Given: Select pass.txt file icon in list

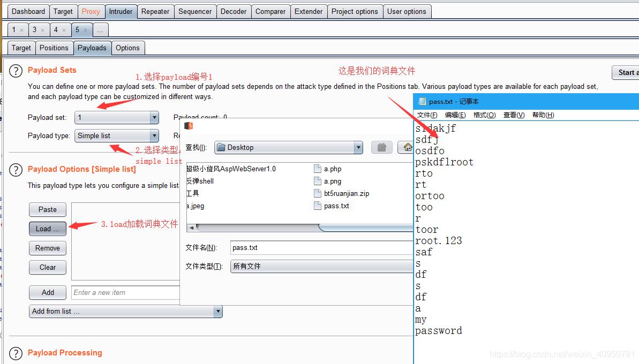Looking at the screenshot, I should pyautogui.click(x=318, y=206).
